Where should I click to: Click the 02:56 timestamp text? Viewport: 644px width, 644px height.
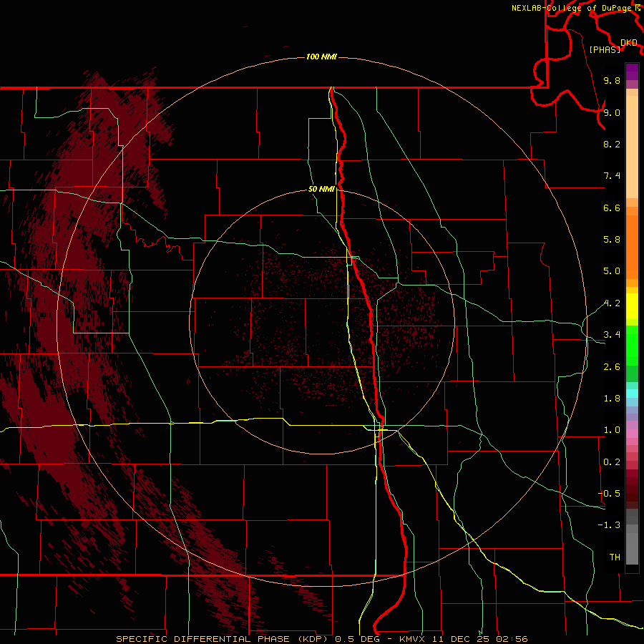(512, 639)
